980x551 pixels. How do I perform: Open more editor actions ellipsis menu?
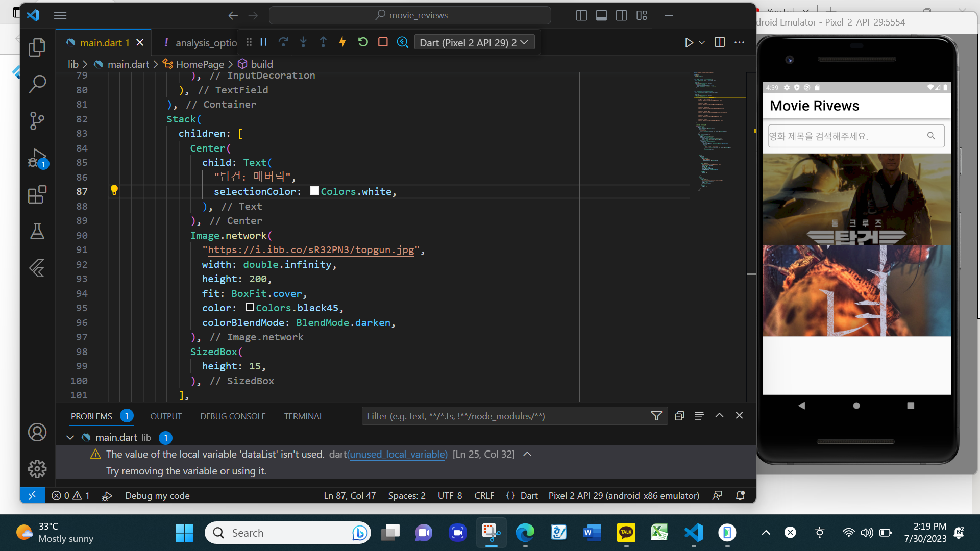[x=739, y=42]
